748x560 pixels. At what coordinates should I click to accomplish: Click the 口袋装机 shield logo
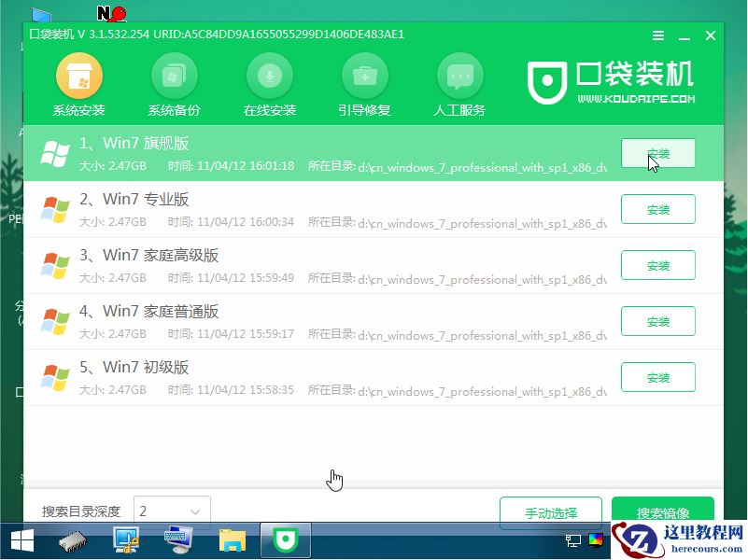pos(547,82)
